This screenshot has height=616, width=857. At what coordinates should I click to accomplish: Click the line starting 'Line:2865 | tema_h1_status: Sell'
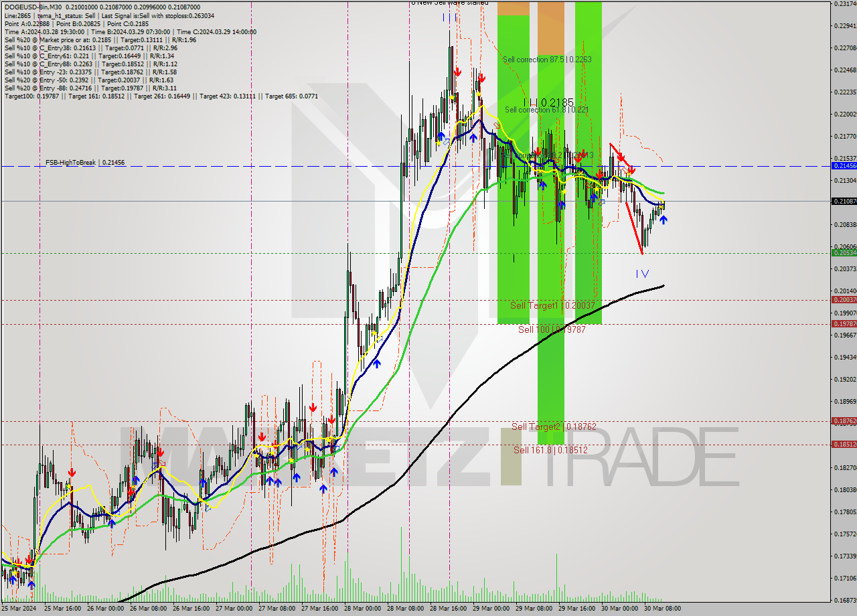coord(109,15)
